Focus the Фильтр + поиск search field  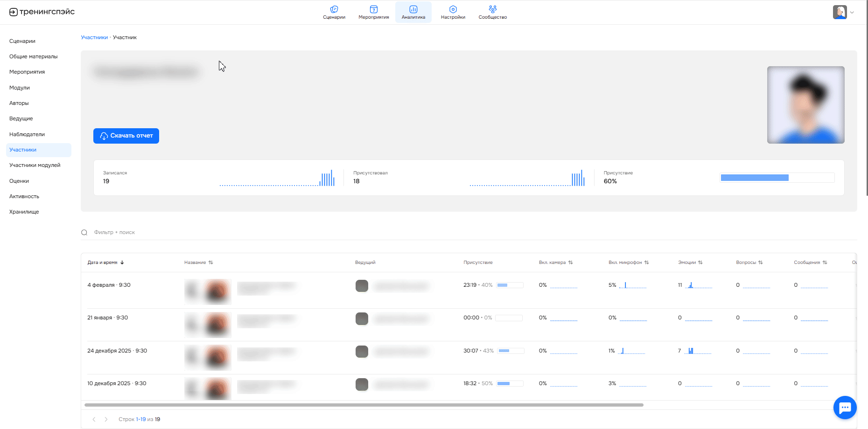pos(469,232)
